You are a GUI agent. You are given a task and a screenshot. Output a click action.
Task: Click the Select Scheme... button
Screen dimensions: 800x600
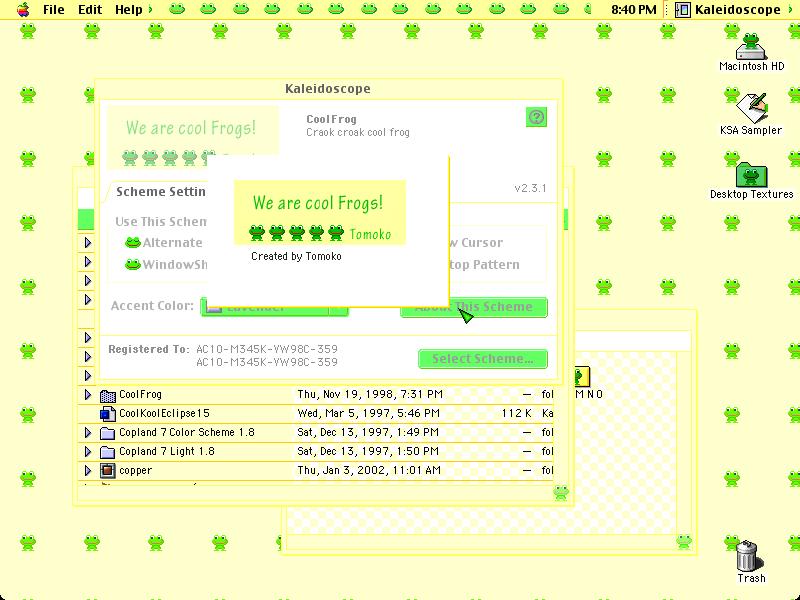point(483,359)
